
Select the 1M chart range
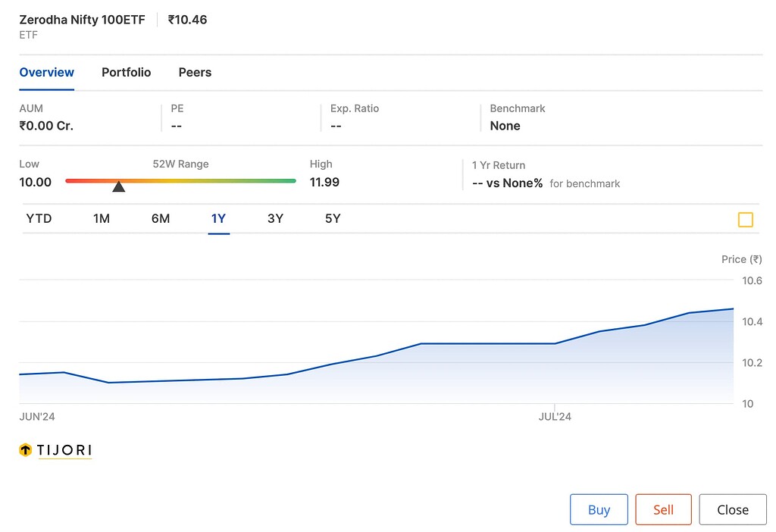click(102, 218)
